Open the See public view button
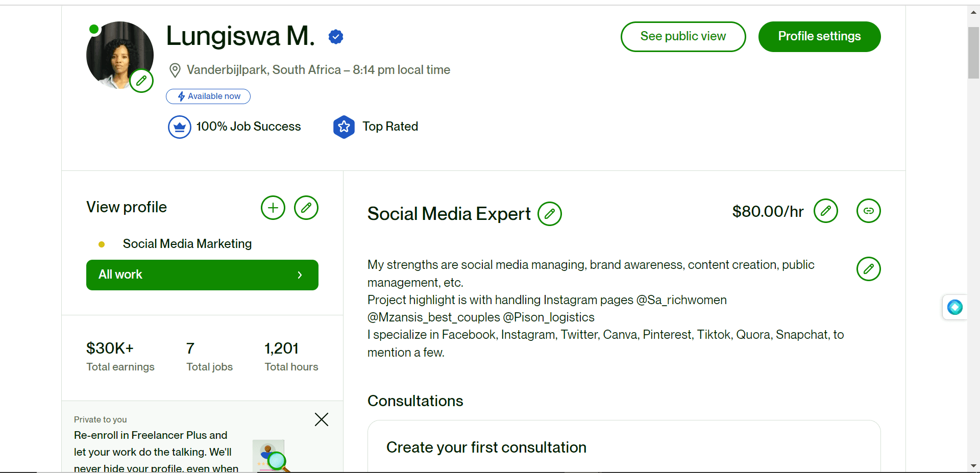Screen dimensions: 980x473 tap(683, 37)
